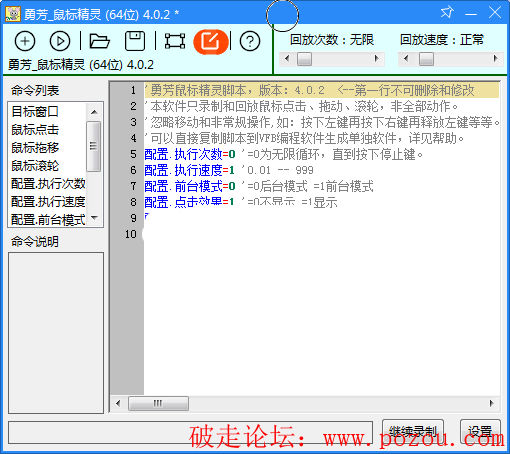Click the command list scrollbar thumb

[94, 146]
